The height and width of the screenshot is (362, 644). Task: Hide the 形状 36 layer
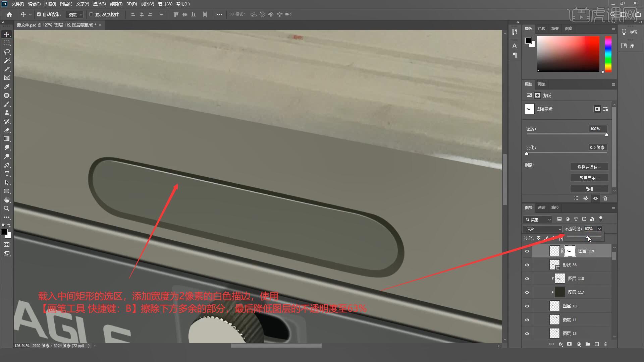(x=527, y=265)
